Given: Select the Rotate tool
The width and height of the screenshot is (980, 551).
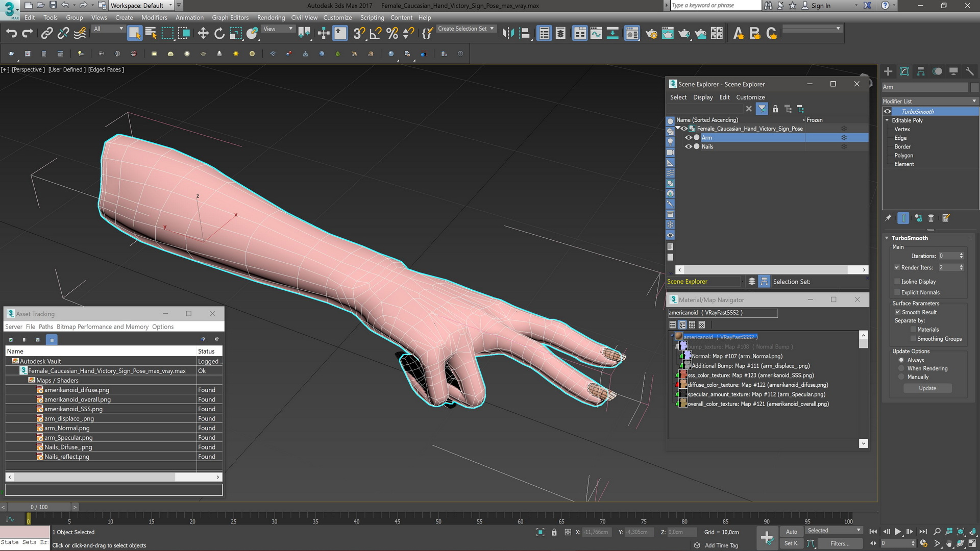Looking at the screenshot, I should (219, 34).
